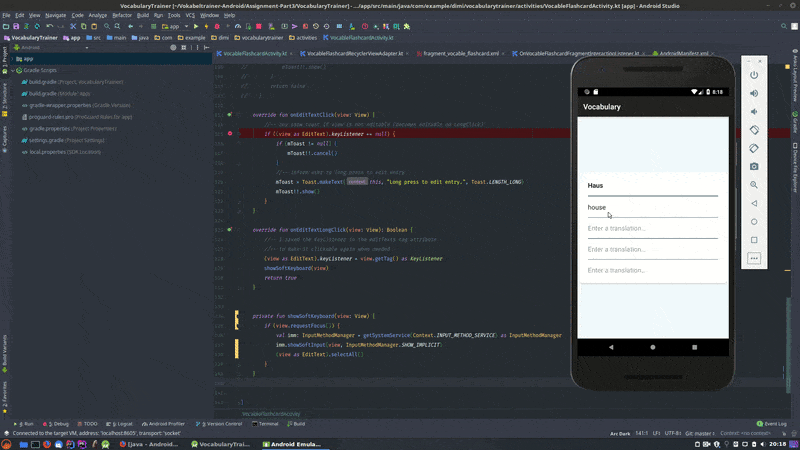
Task: Collapse the Gradle Scripts tree node
Action: tap(13, 71)
